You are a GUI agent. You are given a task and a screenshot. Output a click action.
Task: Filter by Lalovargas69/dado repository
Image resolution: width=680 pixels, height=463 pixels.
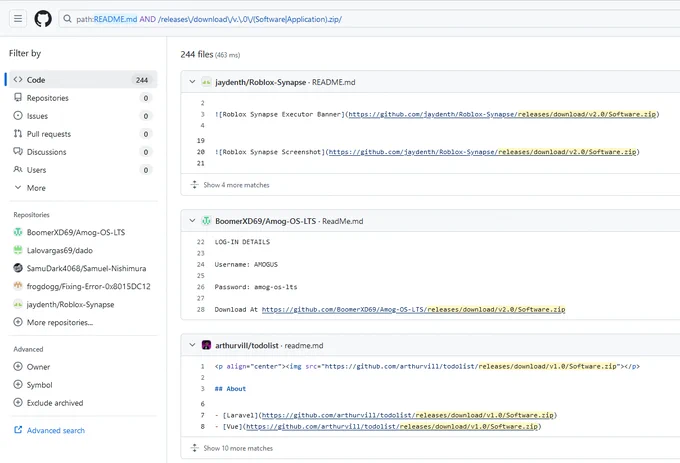pos(60,251)
